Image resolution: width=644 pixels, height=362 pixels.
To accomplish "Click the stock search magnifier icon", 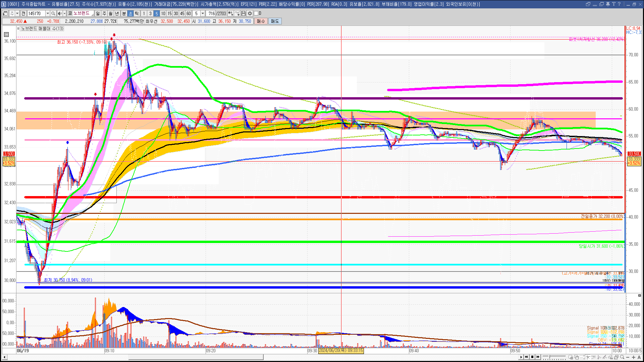I will (53, 13).
